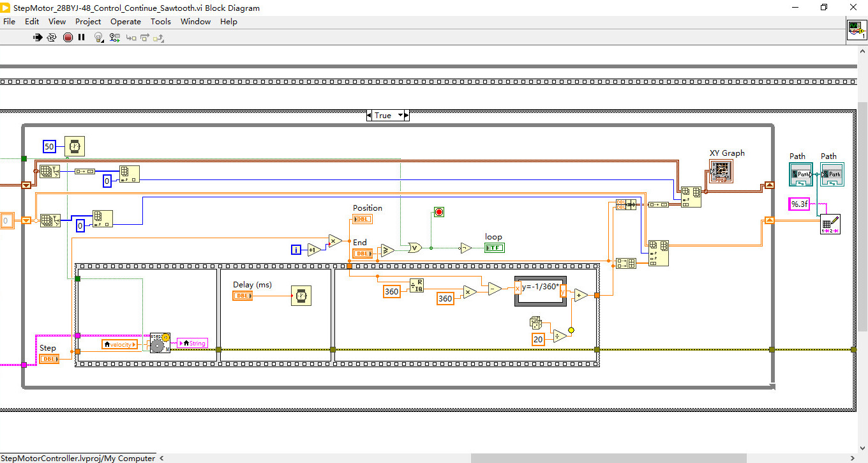
Task: Select the Not gate before loop indicator
Action: point(466,247)
